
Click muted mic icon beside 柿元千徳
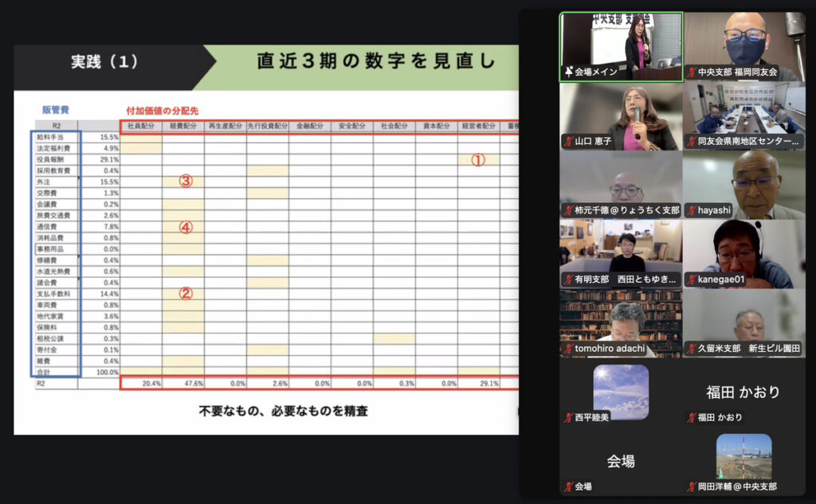pos(567,210)
